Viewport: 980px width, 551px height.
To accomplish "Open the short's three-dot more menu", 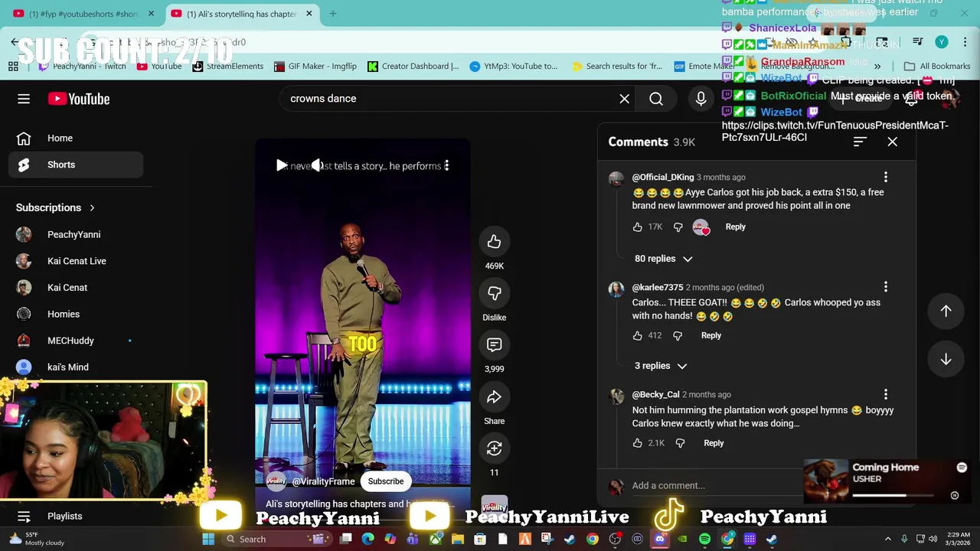I will [x=446, y=165].
